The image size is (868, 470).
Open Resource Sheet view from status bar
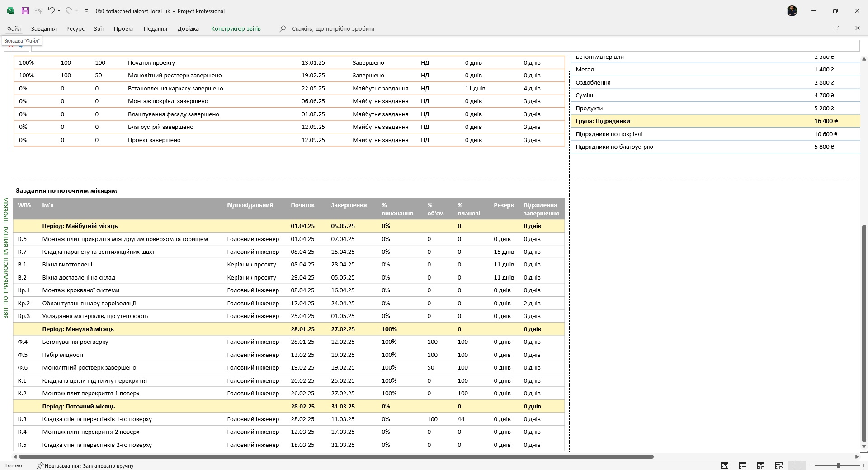click(x=778, y=465)
